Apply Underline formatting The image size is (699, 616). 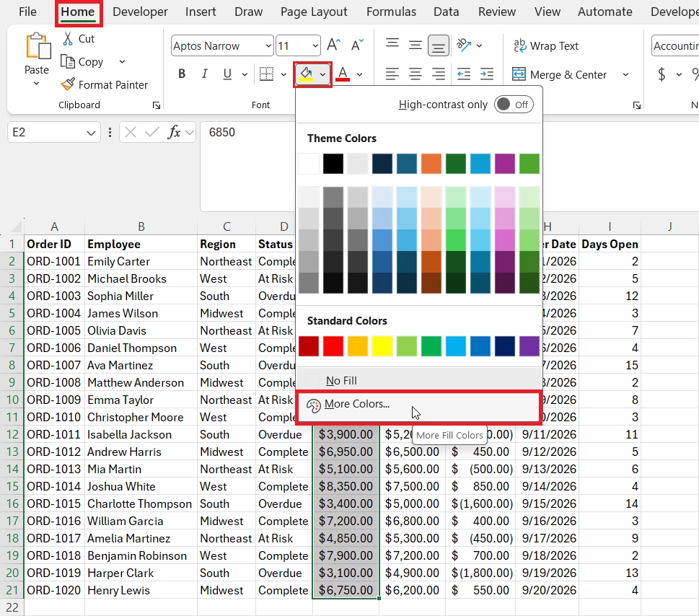point(227,74)
